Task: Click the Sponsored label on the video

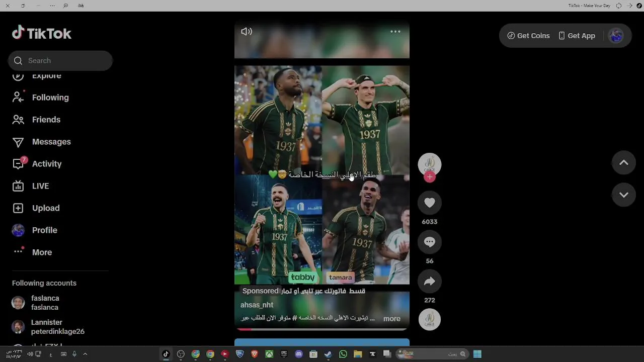Action: point(261,291)
